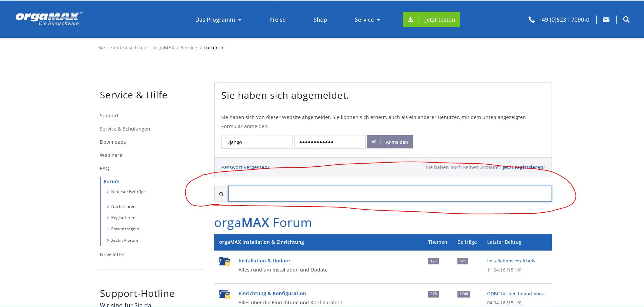
Task: Expand the Das Programm dropdown menu
Action: click(218, 20)
